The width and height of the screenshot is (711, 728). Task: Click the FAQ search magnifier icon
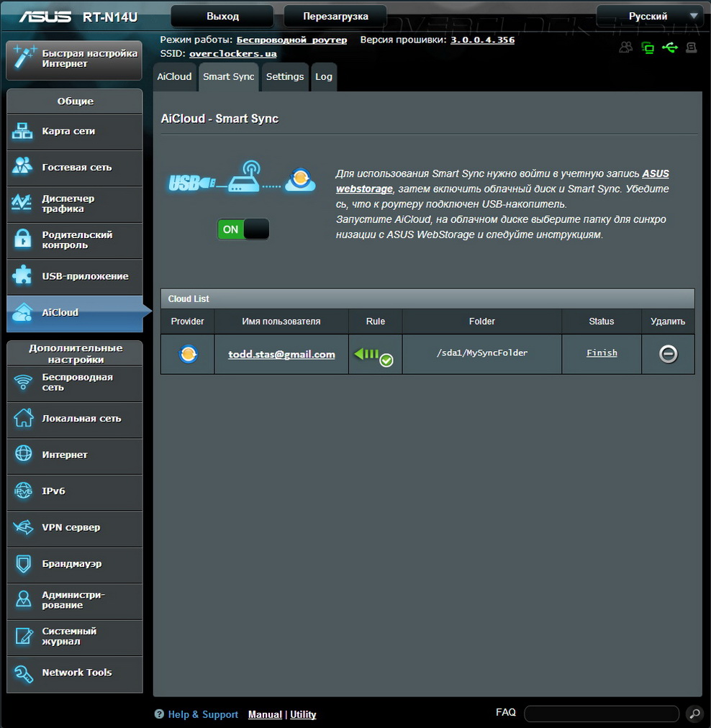[694, 714]
